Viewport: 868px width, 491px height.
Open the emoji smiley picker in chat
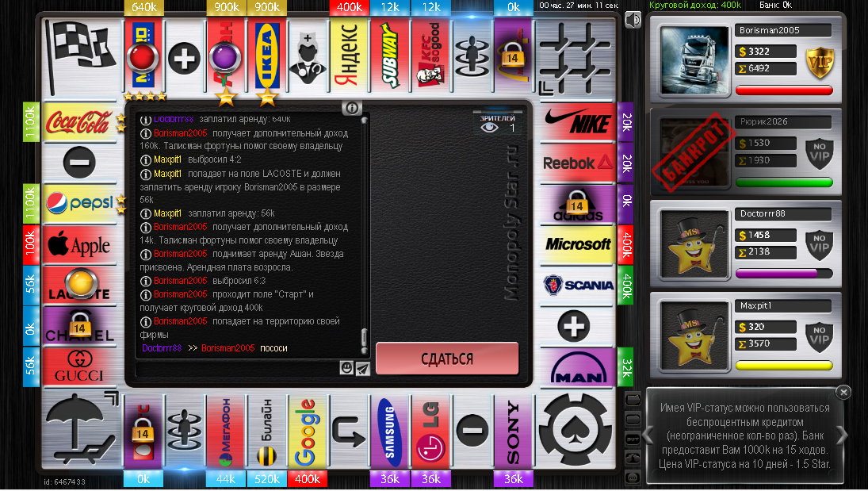pyautogui.click(x=346, y=367)
